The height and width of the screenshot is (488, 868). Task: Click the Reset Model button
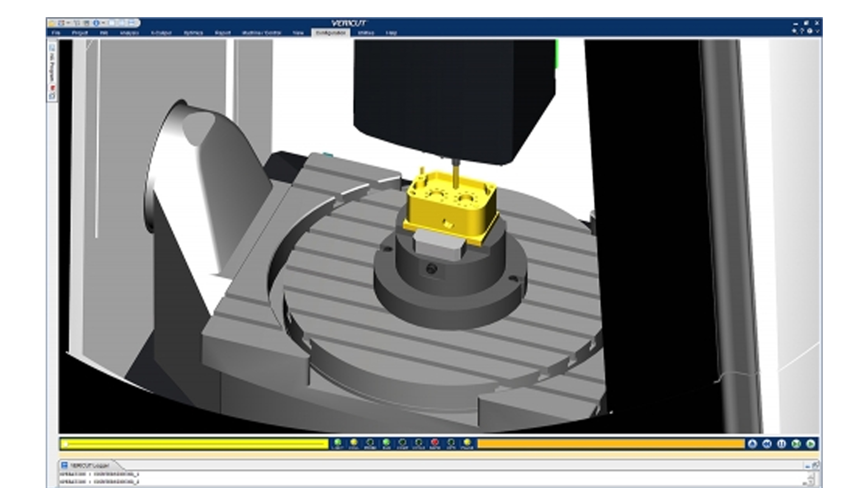[752, 444]
